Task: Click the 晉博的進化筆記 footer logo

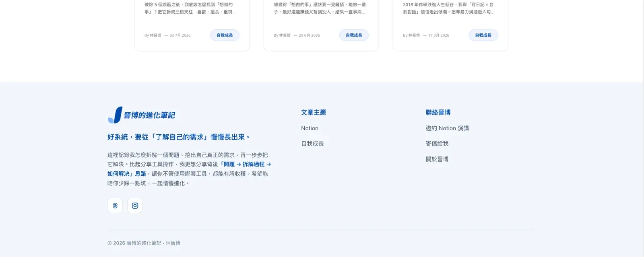Action: (141, 115)
